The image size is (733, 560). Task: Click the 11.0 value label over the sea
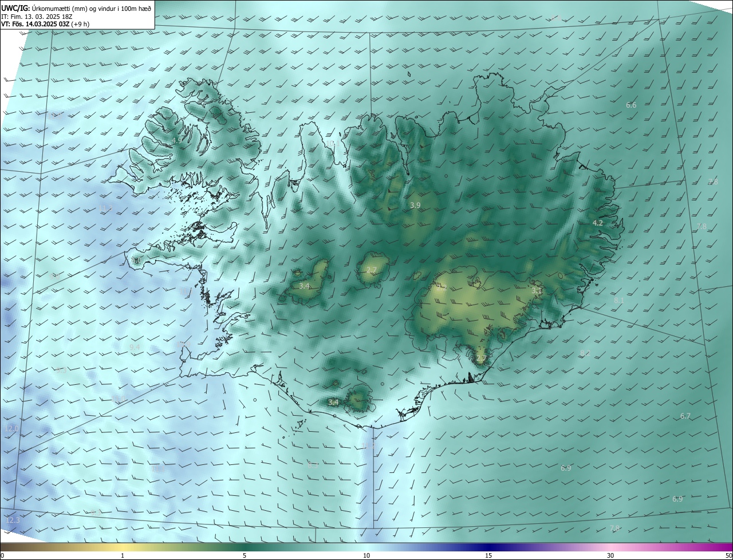tap(119, 399)
